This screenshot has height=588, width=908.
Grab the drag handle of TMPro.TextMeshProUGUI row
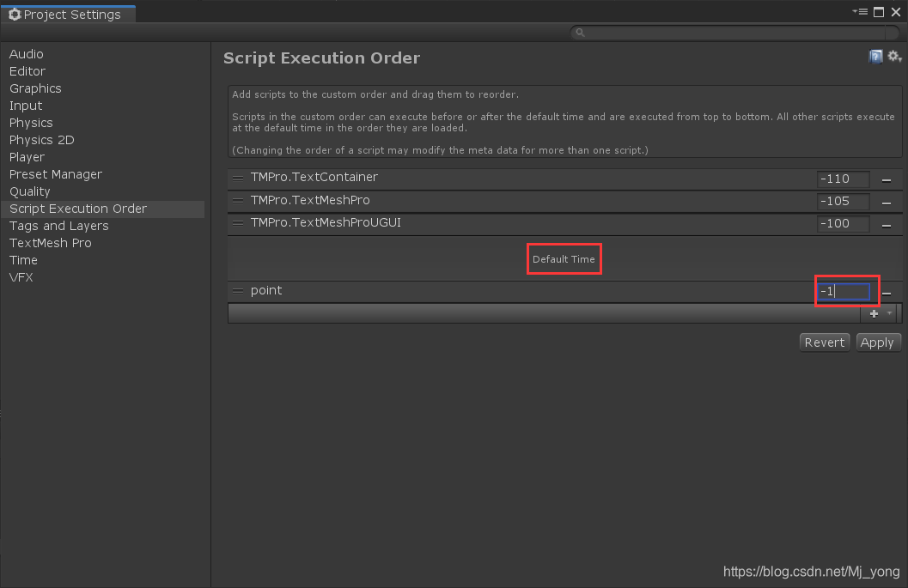coord(238,223)
